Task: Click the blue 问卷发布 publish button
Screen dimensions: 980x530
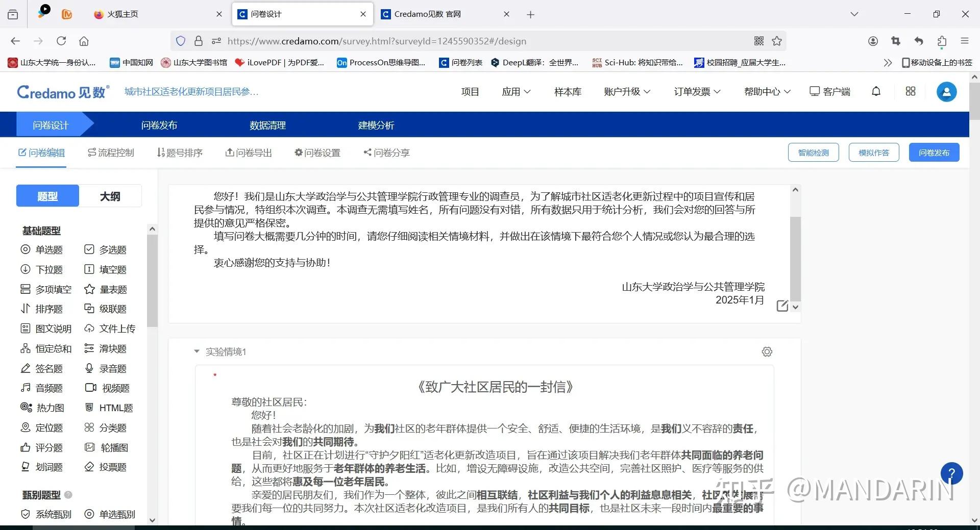Action: coord(934,152)
